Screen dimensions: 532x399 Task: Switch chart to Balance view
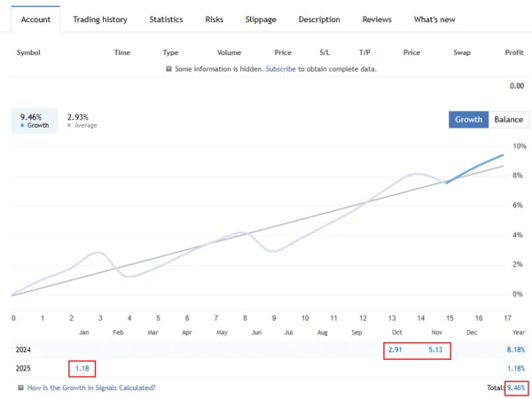coord(508,120)
